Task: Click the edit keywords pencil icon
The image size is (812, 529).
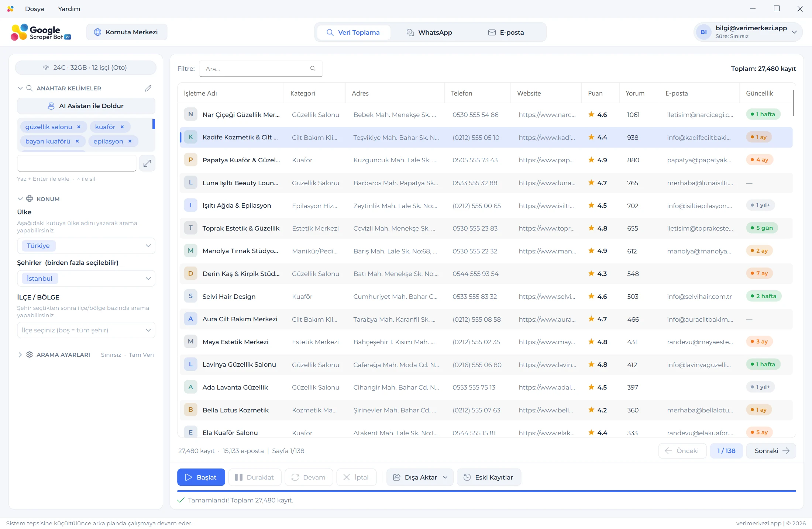Action: 148,88
